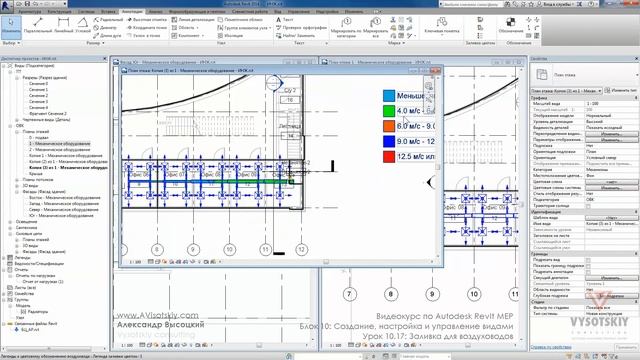640x360 pixels.
Task: Click top icon in Заливка цветом panel
Action: click(480, 20)
